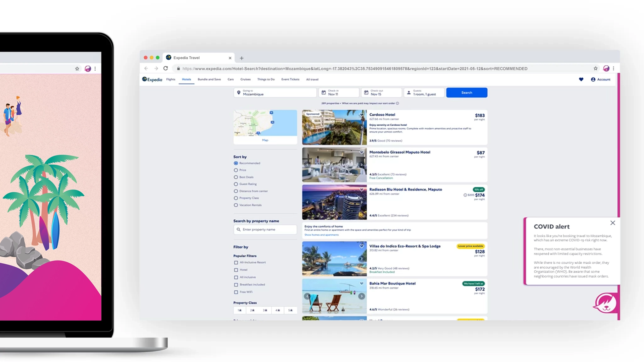The image size is (644, 362).
Task: Open Event Tickets tab
Action: pos(290,80)
